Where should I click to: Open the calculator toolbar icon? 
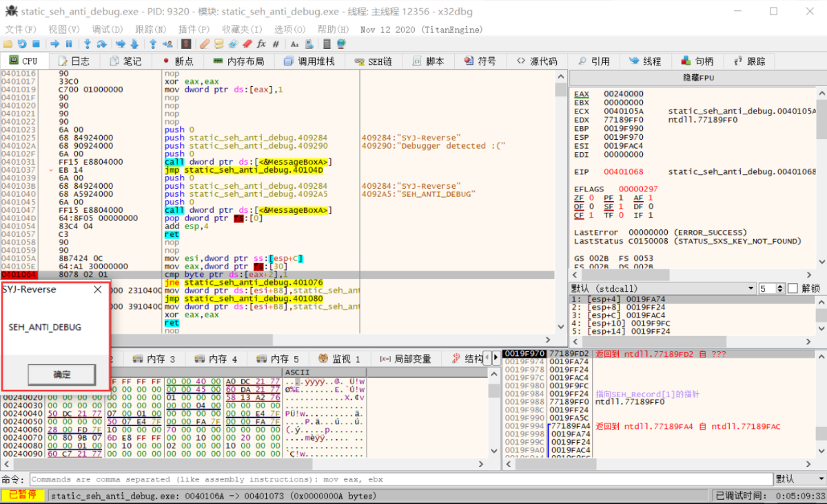click(326, 44)
